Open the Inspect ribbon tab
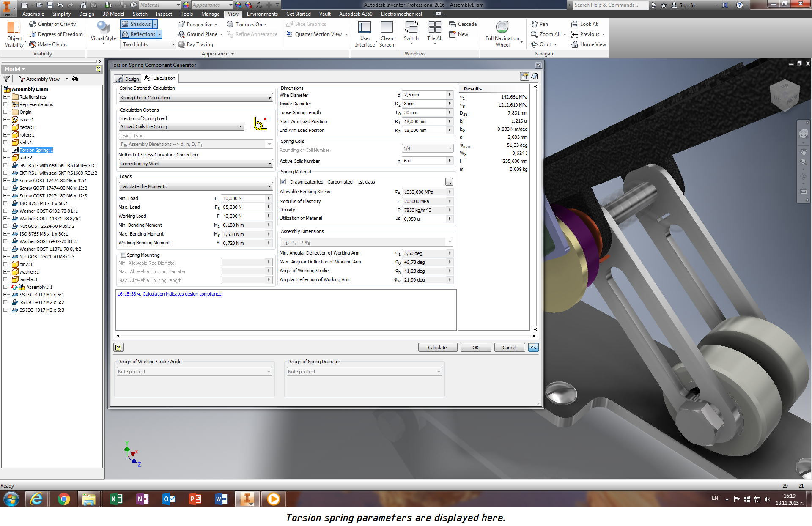The image size is (812, 526). pyautogui.click(x=164, y=14)
